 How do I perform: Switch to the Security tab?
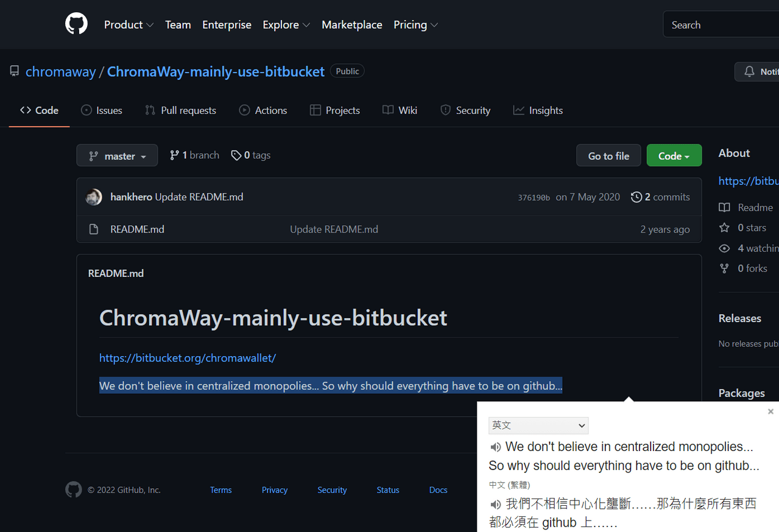click(465, 110)
